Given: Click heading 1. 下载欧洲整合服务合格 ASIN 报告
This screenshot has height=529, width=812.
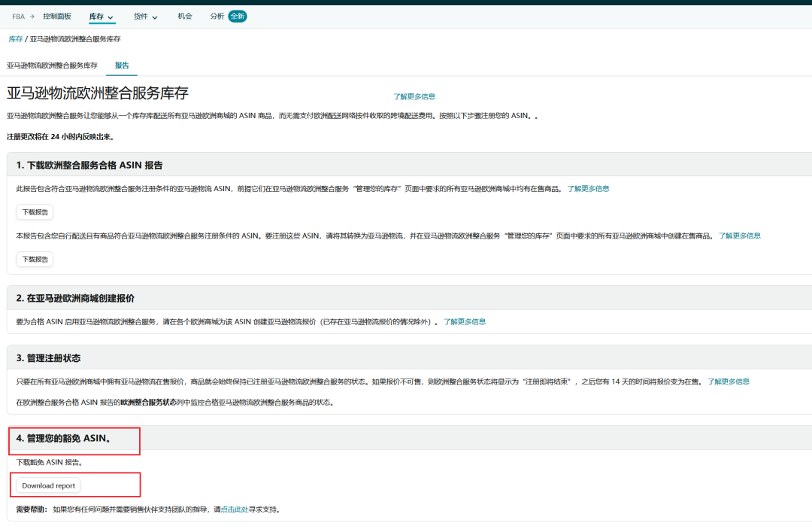Looking at the screenshot, I should click(x=89, y=166).
